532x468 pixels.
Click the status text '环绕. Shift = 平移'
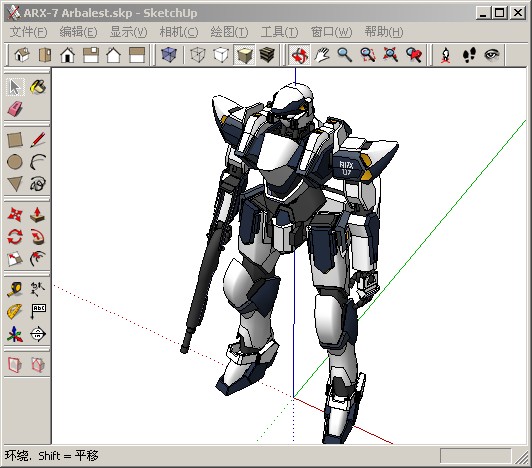[51, 455]
